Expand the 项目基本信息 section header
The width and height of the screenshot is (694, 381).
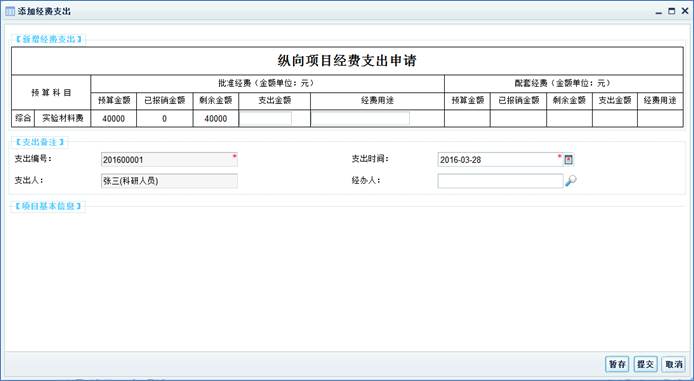(48, 206)
